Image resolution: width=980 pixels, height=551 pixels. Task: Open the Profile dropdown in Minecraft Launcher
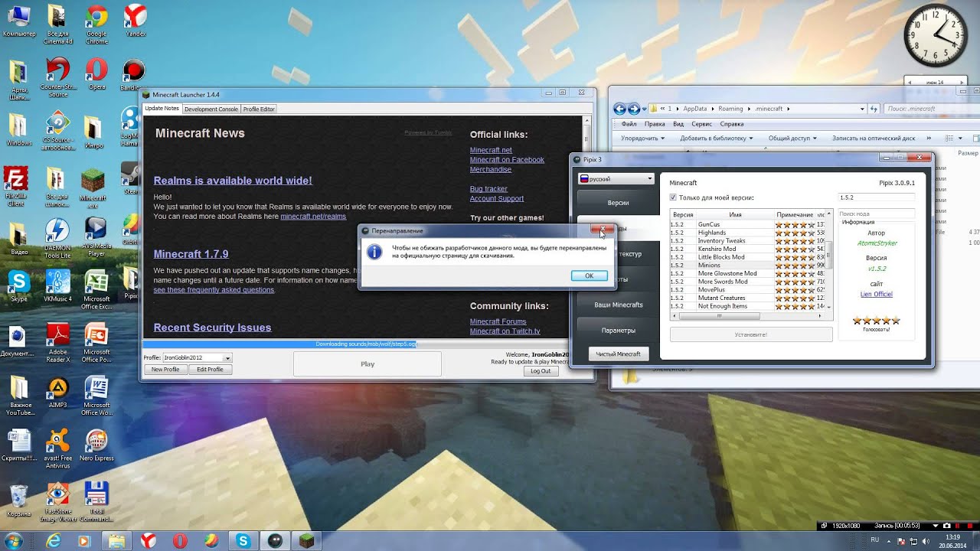tap(197, 357)
